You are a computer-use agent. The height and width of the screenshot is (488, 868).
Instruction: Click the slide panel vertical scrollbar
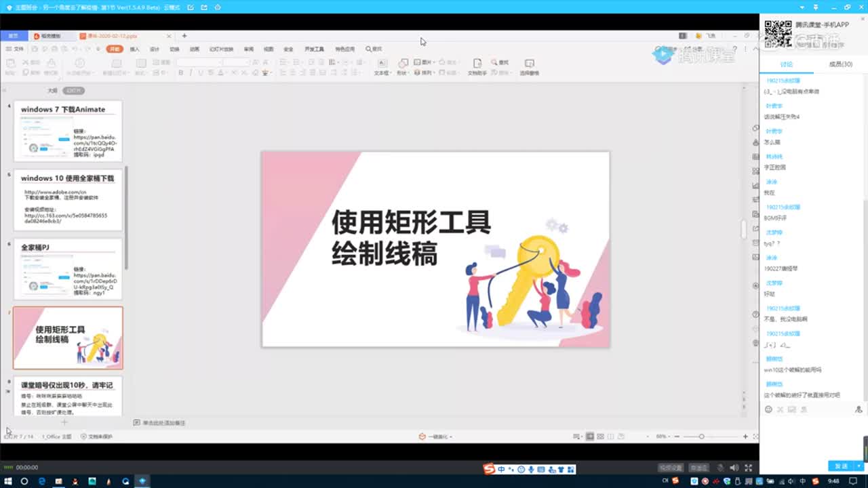(x=126, y=217)
